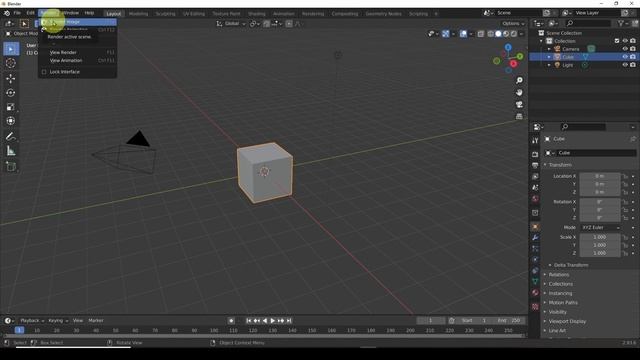The height and width of the screenshot is (360, 640).
Task: Open the Edit menu
Action: (x=31, y=13)
